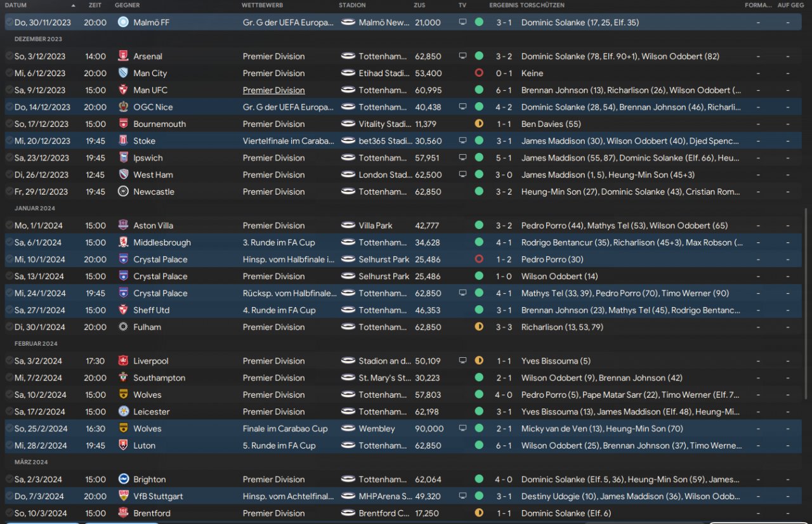Select the Brighton club crest
The width and height of the screenshot is (812, 524).
point(123,480)
